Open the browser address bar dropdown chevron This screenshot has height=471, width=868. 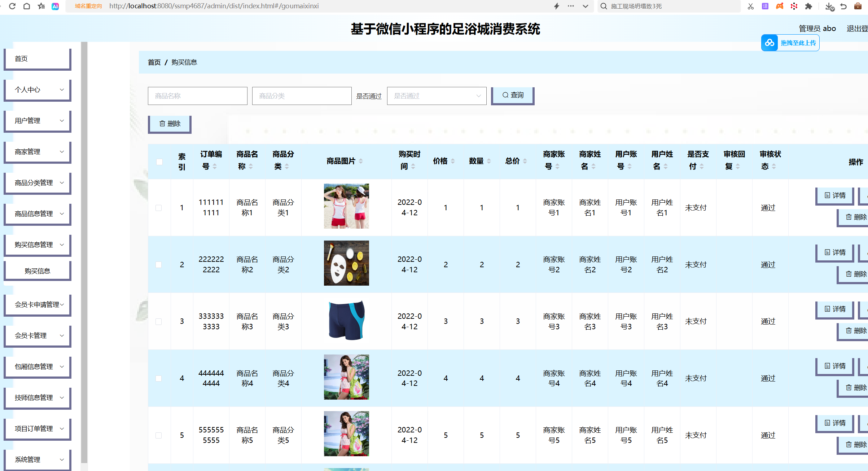(x=585, y=6)
